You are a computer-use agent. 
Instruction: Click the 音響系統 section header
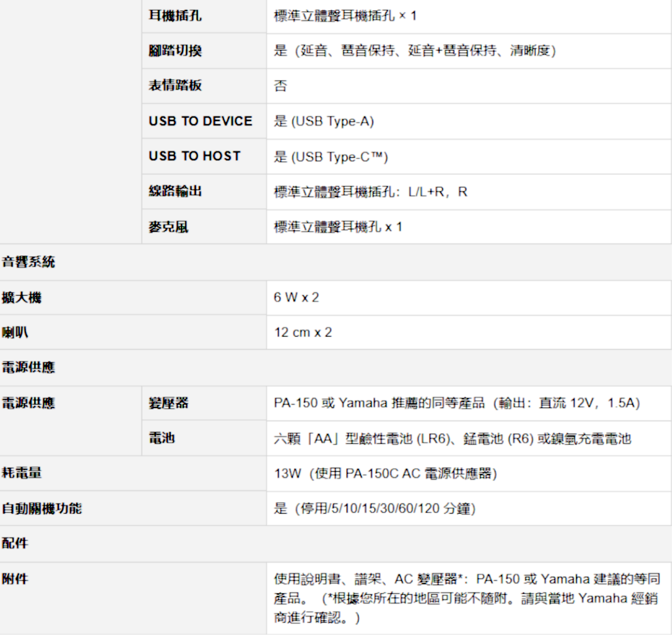(29, 262)
